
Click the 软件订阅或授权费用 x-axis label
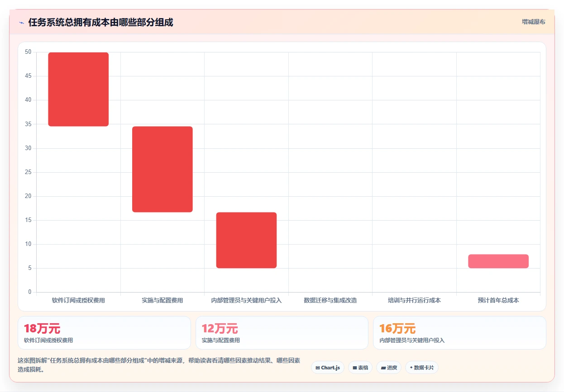tap(78, 300)
